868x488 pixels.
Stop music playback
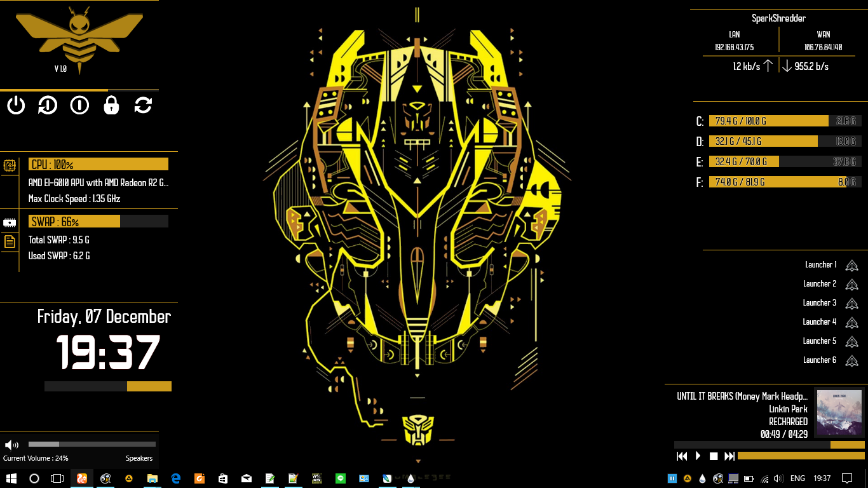(x=714, y=456)
